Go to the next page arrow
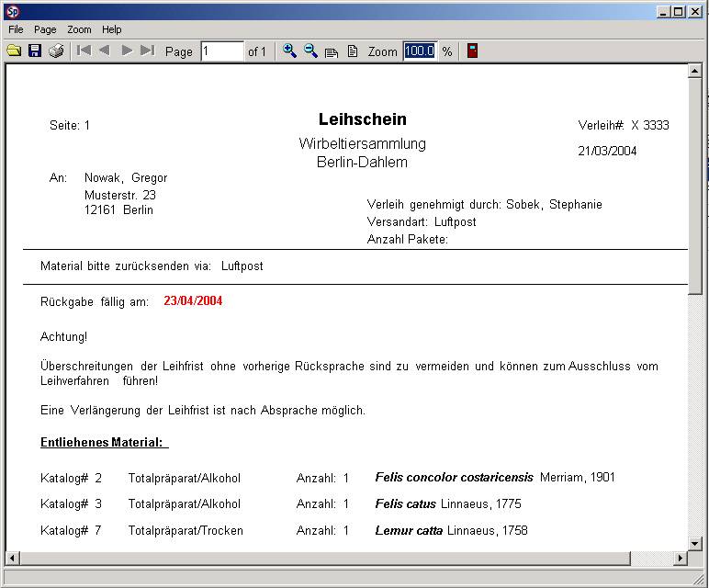 (127, 51)
